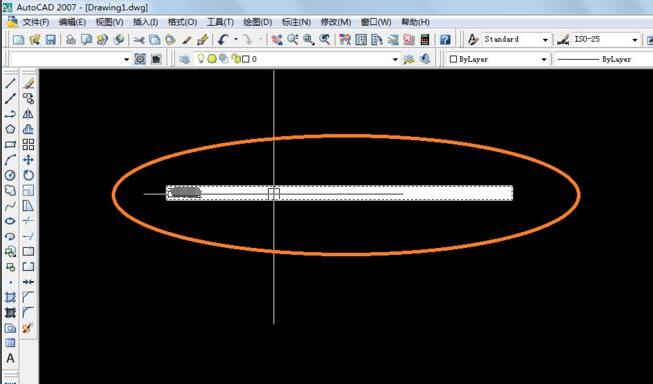Image resolution: width=653 pixels, height=384 pixels.
Task: Select the Point tool
Action: [10, 282]
